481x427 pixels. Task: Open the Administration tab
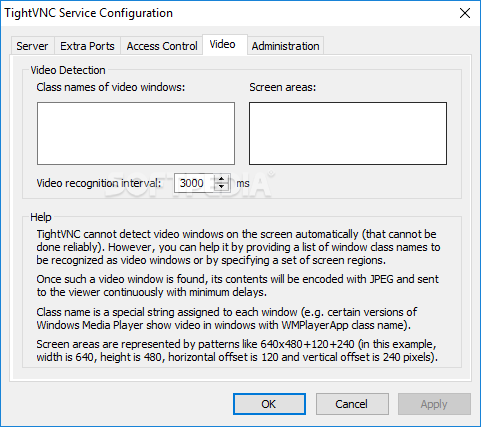pyautogui.click(x=285, y=46)
